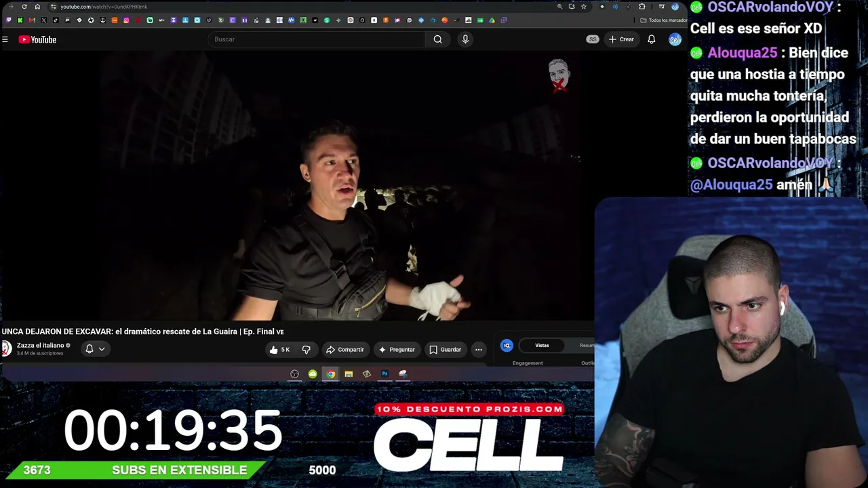Open the Gmail bookmark icon
Screen dimensions: 868x488
pos(32,20)
